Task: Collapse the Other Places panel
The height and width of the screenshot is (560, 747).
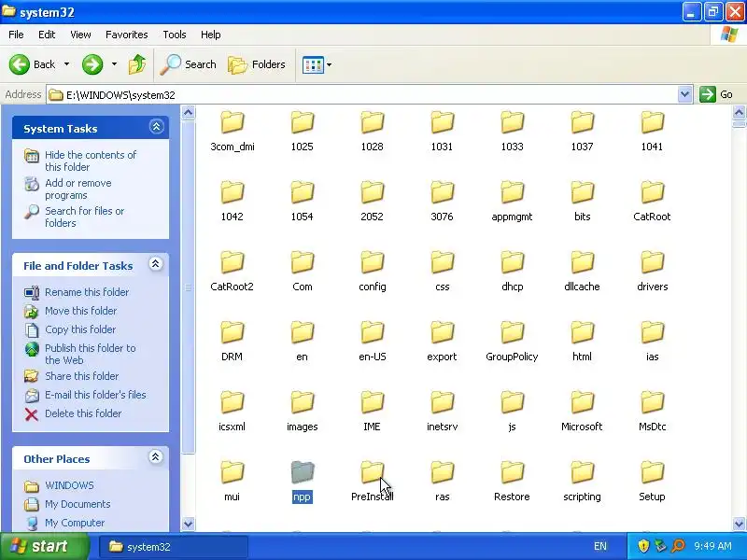Action: point(155,457)
